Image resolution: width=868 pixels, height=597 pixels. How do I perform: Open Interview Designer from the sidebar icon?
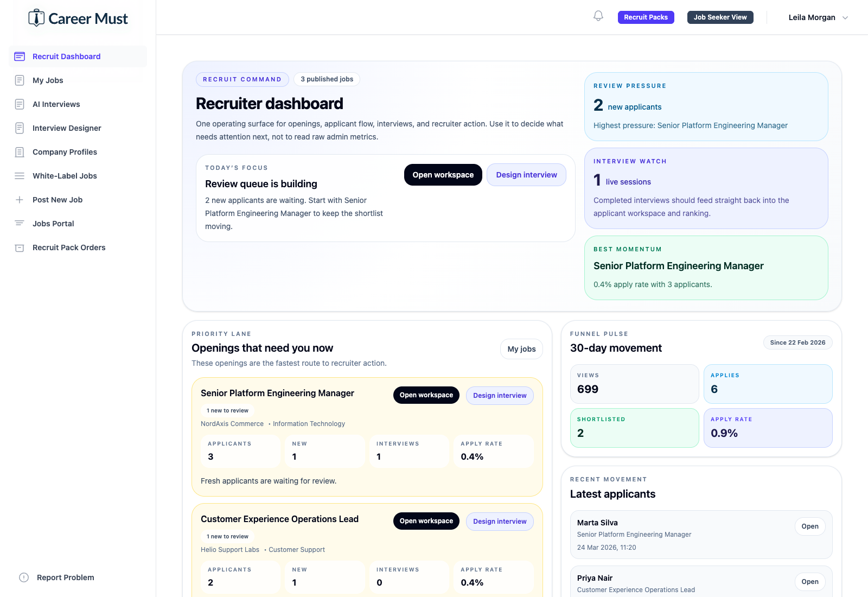[20, 128]
